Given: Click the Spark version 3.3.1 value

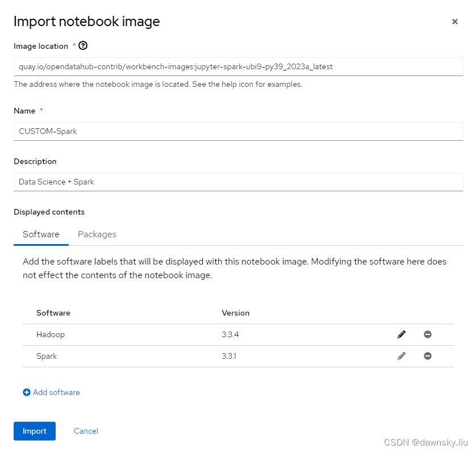Looking at the screenshot, I should pyautogui.click(x=230, y=356).
